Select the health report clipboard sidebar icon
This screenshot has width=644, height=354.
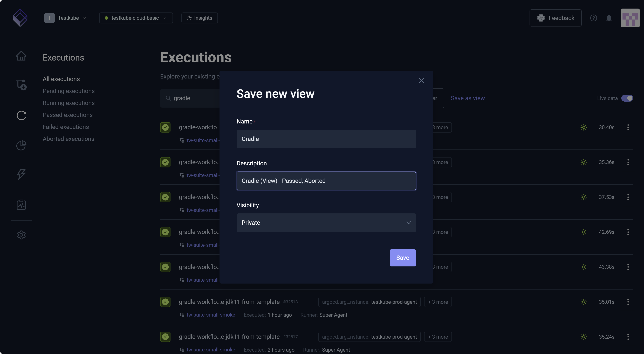coord(21,205)
